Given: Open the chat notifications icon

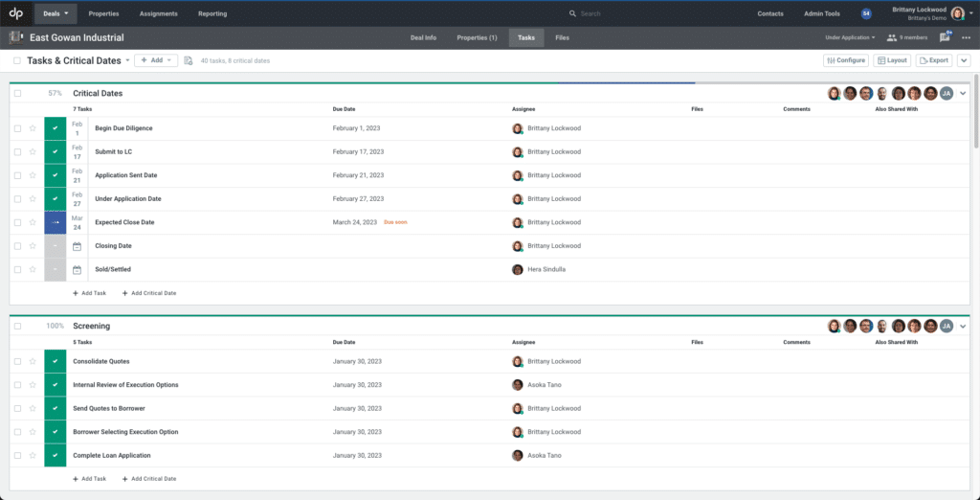Looking at the screenshot, I should pos(945,37).
